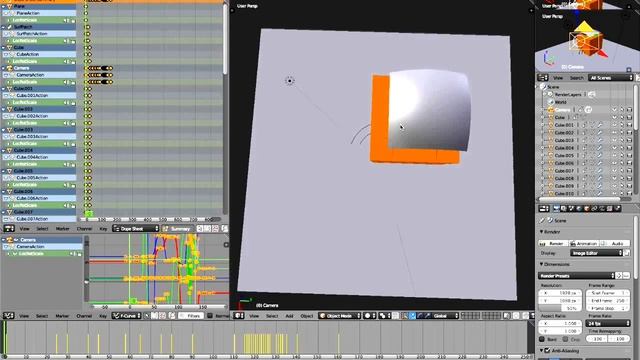Screen dimensions: 640x360
Task: Click the modifier wrench icon on Cube.003 row
Action: coord(600,140)
